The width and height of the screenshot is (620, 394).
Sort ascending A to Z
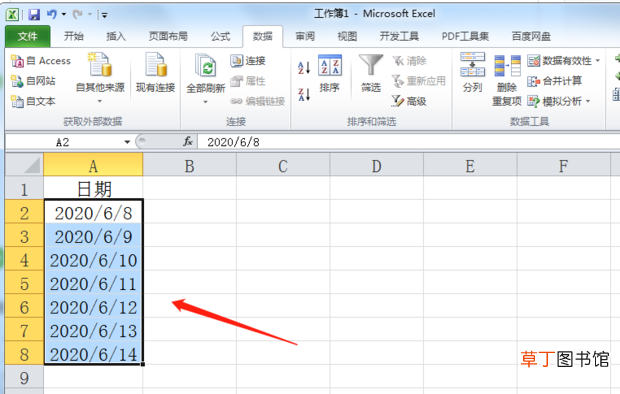pyautogui.click(x=304, y=68)
